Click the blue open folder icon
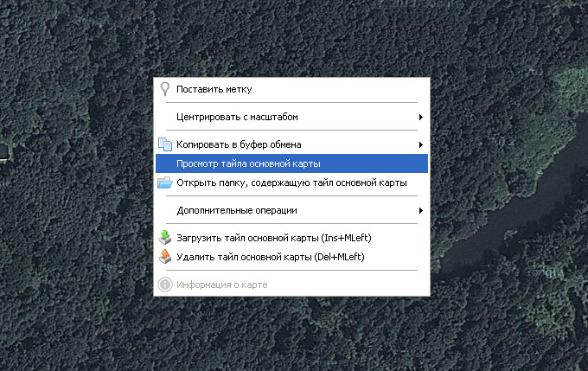 164,182
